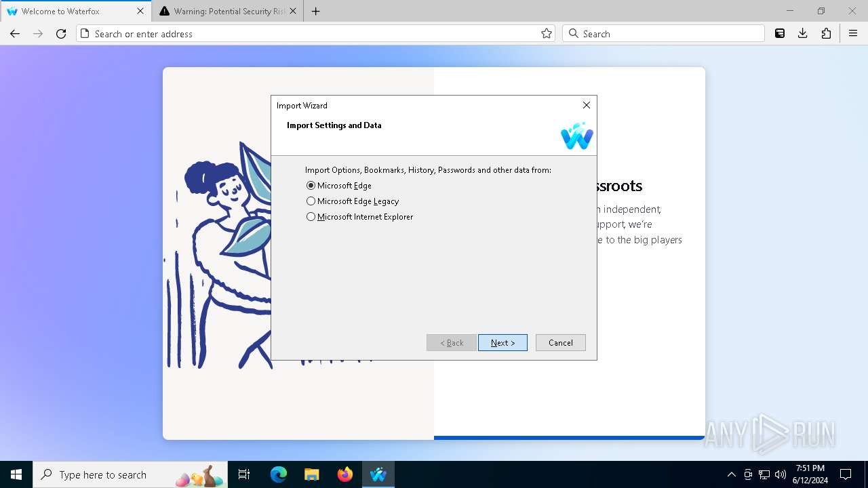Reload the current page
Image resolution: width=868 pixels, height=488 pixels.
tap(61, 34)
